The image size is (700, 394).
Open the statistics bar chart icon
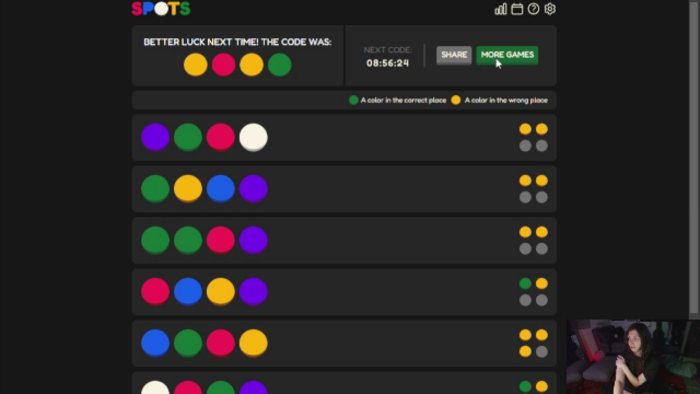[500, 9]
